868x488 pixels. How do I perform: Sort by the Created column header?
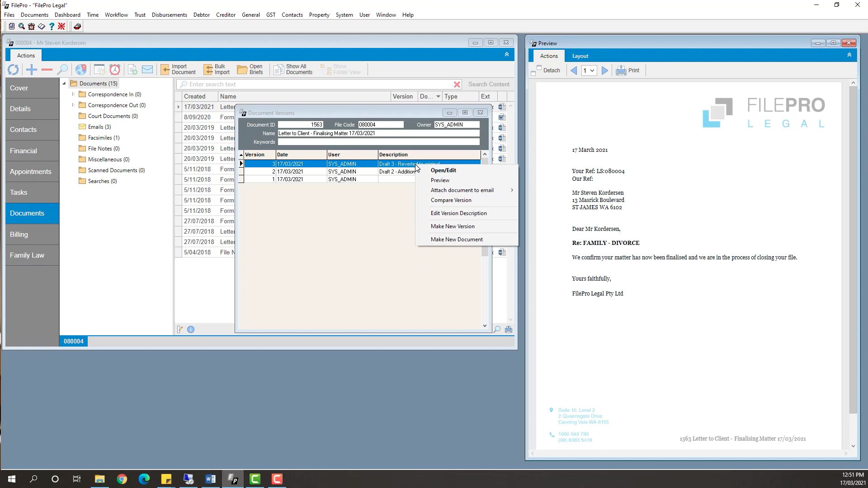(x=200, y=97)
